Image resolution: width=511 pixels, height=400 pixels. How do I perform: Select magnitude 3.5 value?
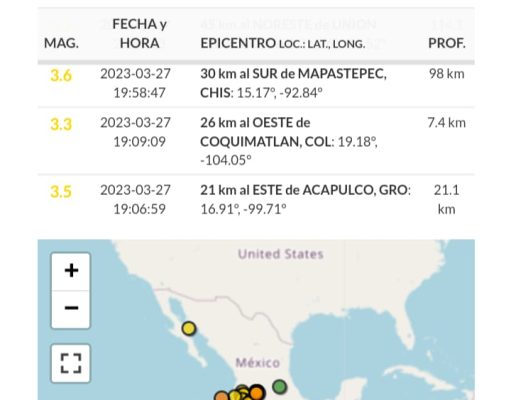[x=61, y=192]
